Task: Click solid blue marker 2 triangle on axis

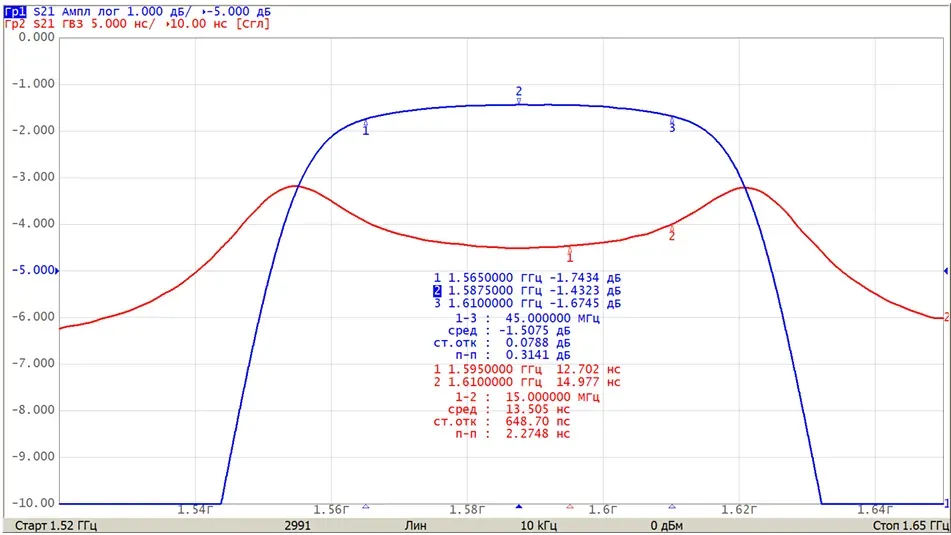Action: point(519,506)
